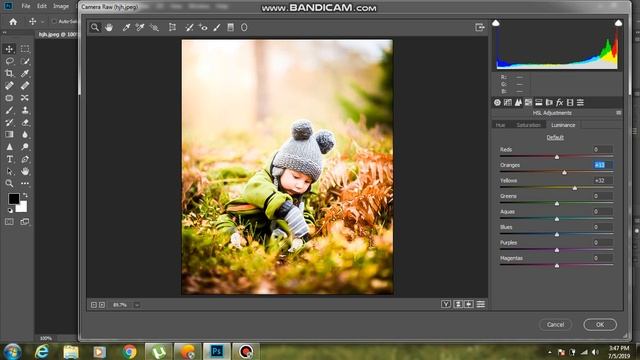Open Move tool preset dropdown in options bar
Screen dimensions: 640x360
(x=42, y=22)
